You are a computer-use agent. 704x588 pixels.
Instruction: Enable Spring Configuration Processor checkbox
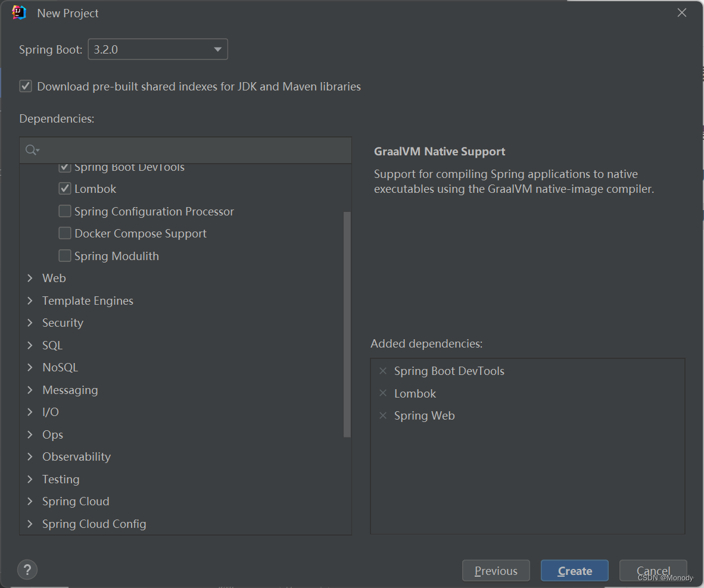tap(65, 211)
